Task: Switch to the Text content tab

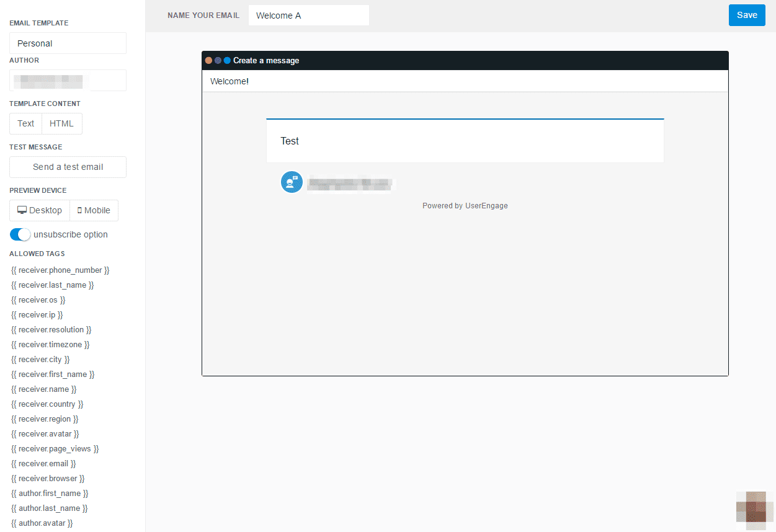Action: coord(25,123)
